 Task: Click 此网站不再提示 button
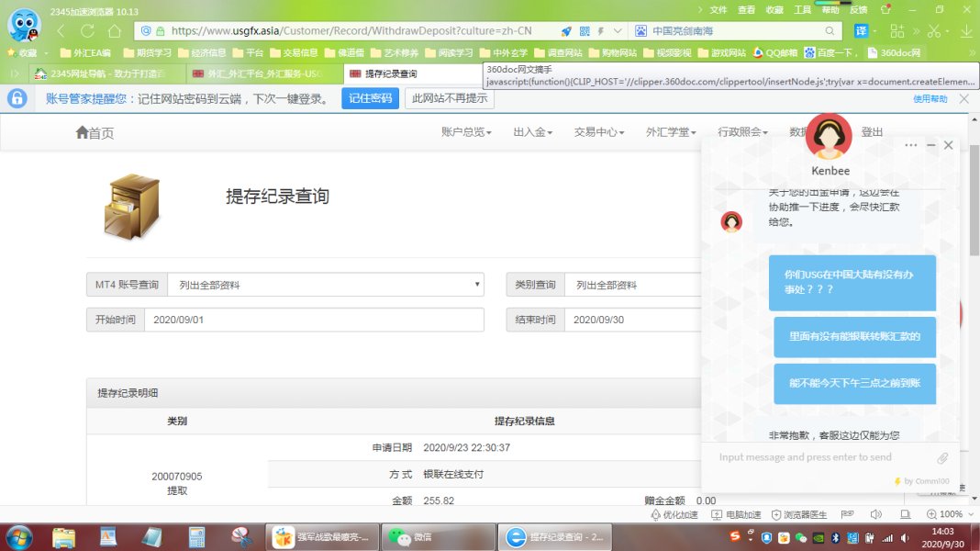[x=450, y=98]
